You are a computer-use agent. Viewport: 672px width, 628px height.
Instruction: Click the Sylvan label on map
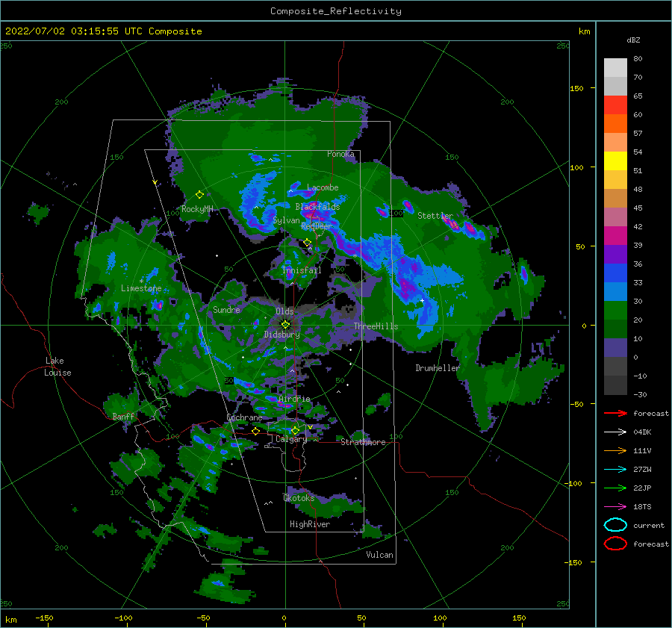pos(286,220)
